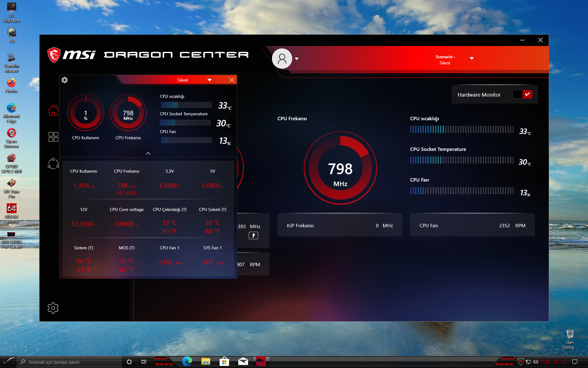Image resolution: width=588 pixels, height=368 pixels.
Task: Open MSI B460A Pro Garanti desktop file
Action: tap(12, 240)
